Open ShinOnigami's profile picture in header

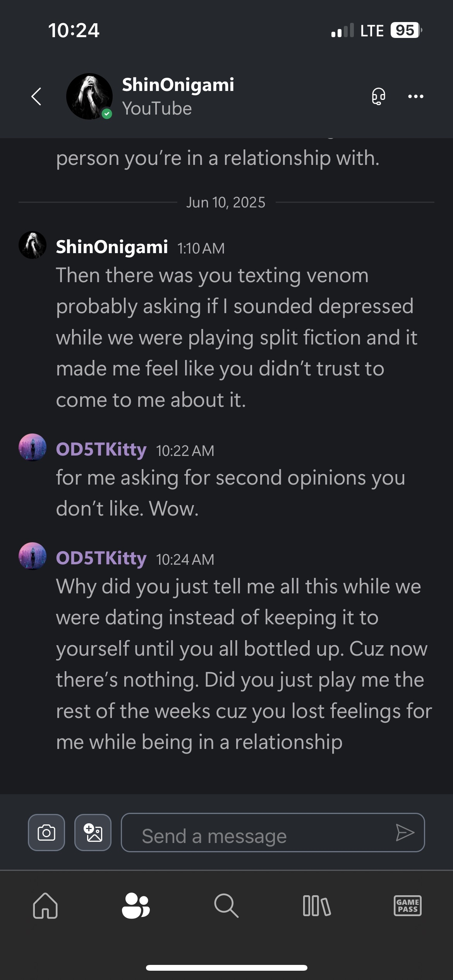pos(89,96)
